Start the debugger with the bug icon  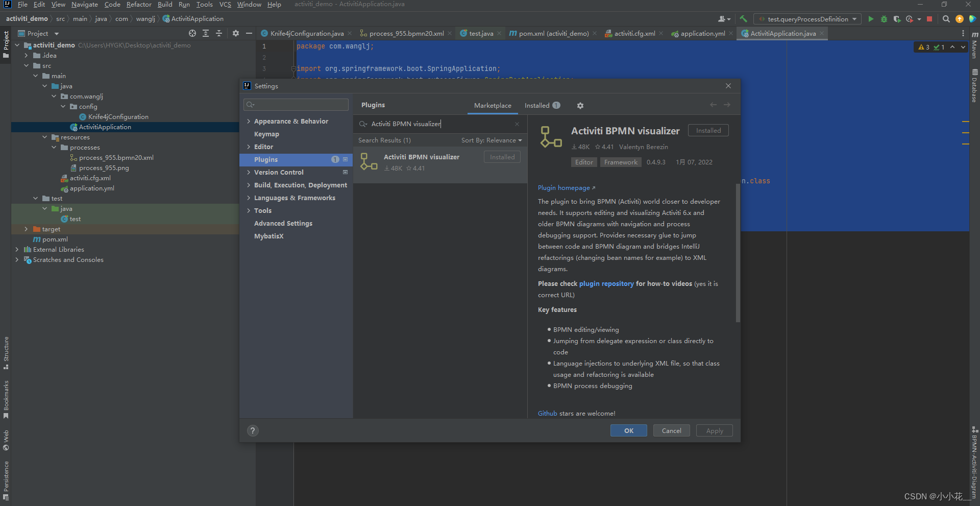884,19
